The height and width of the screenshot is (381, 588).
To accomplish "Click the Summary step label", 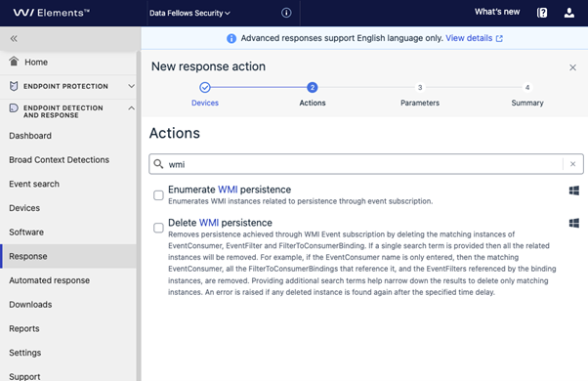I will [527, 103].
